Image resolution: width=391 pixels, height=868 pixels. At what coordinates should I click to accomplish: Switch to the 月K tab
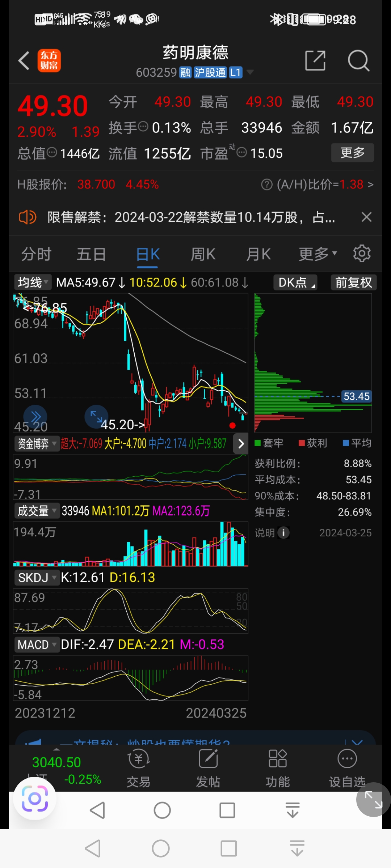click(x=258, y=254)
